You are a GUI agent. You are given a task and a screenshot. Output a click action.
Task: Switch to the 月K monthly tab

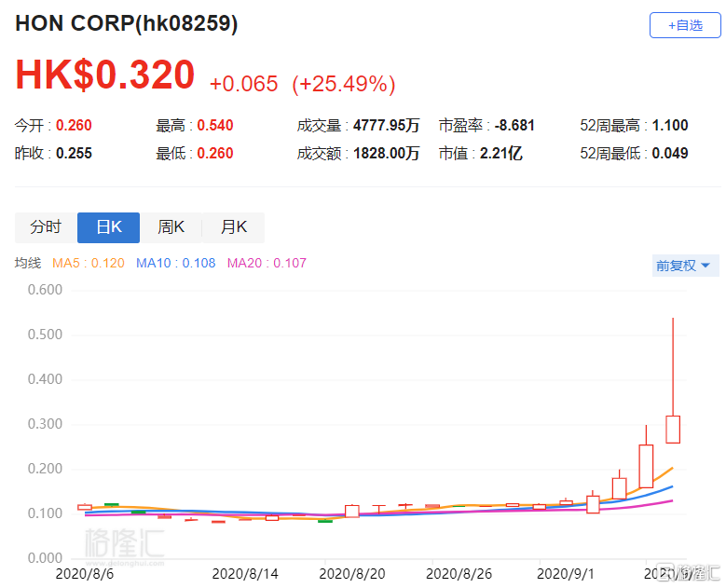pos(233,227)
